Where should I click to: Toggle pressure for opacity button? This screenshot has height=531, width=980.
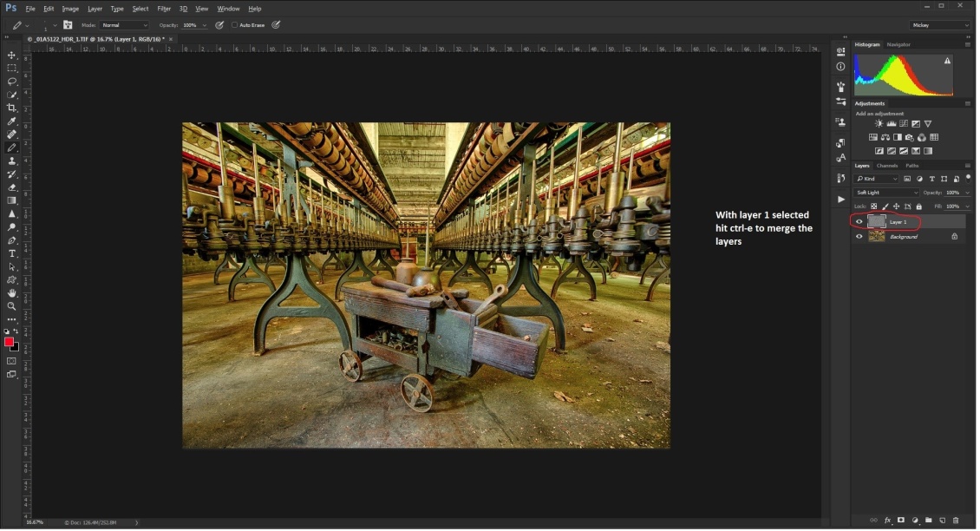tap(219, 25)
